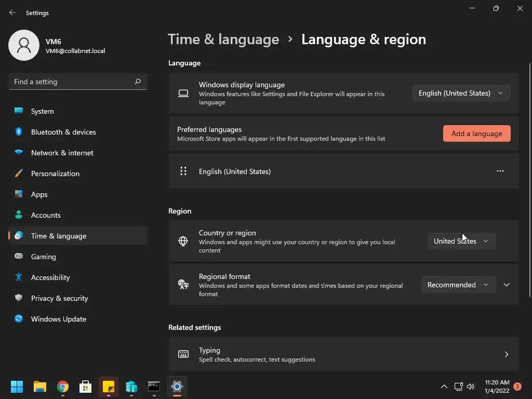Click into the Find a setting field
Screen dimensions: 532x399
78,82
